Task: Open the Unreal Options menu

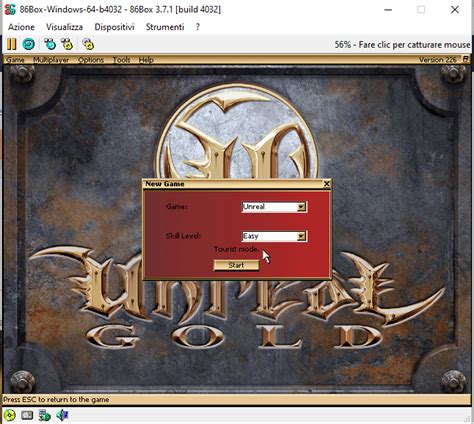Action: tap(91, 60)
